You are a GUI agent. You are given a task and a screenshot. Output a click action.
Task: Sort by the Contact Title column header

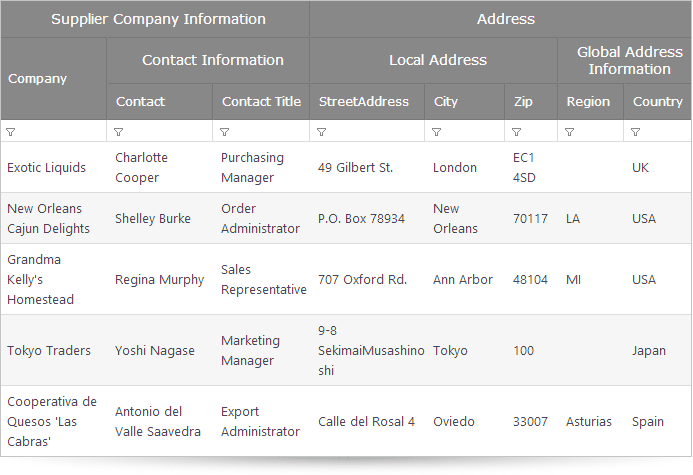tap(261, 102)
